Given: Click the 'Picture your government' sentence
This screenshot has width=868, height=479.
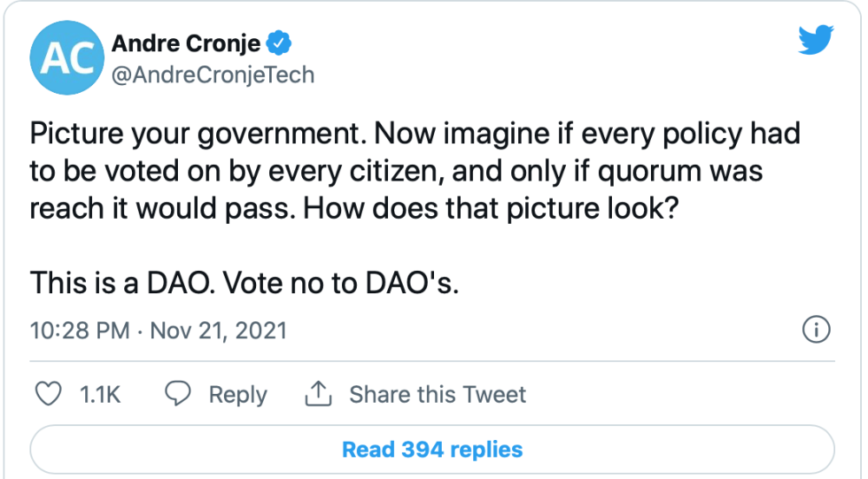Looking at the screenshot, I should tap(198, 134).
